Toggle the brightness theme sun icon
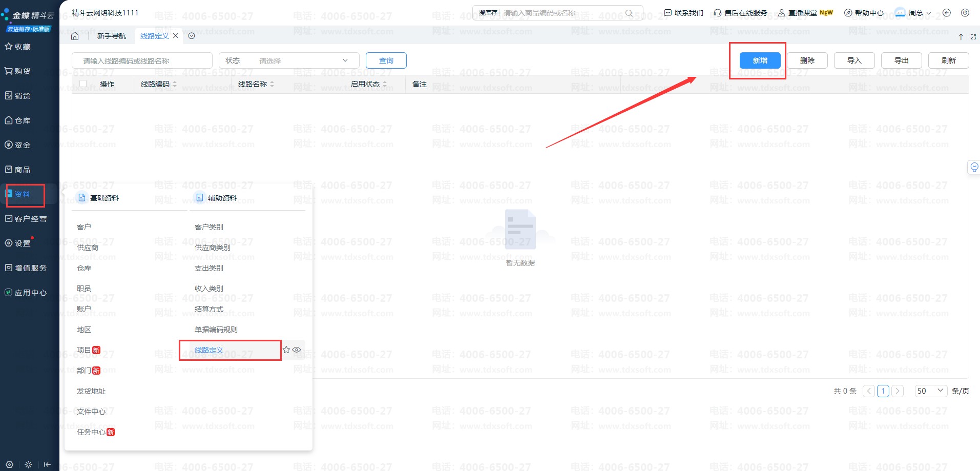 point(28,464)
